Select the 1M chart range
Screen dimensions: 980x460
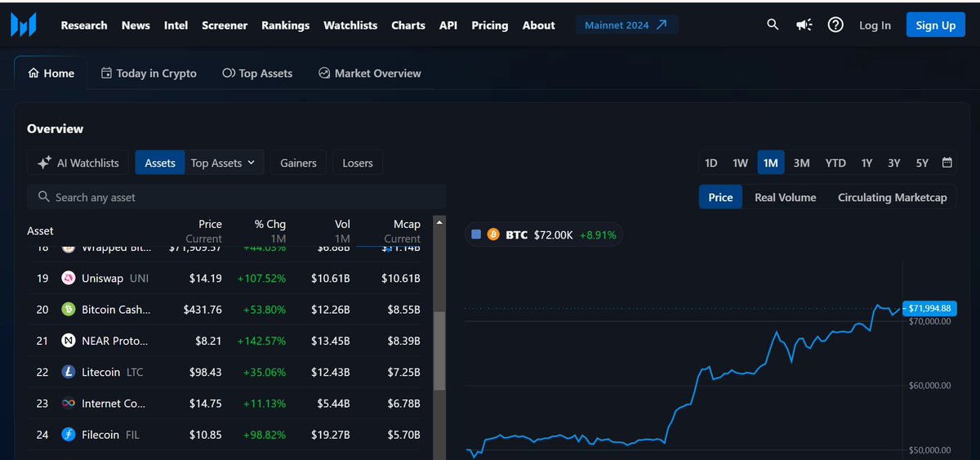770,163
